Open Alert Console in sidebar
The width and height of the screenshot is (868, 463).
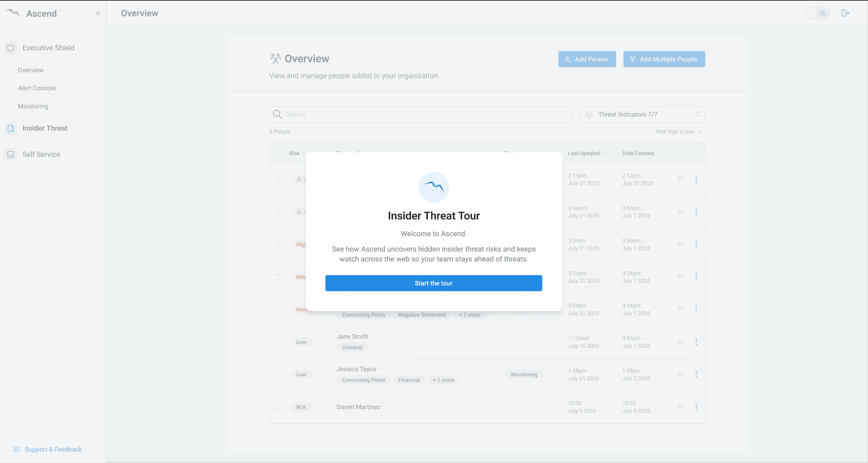click(x=37, y=88)
